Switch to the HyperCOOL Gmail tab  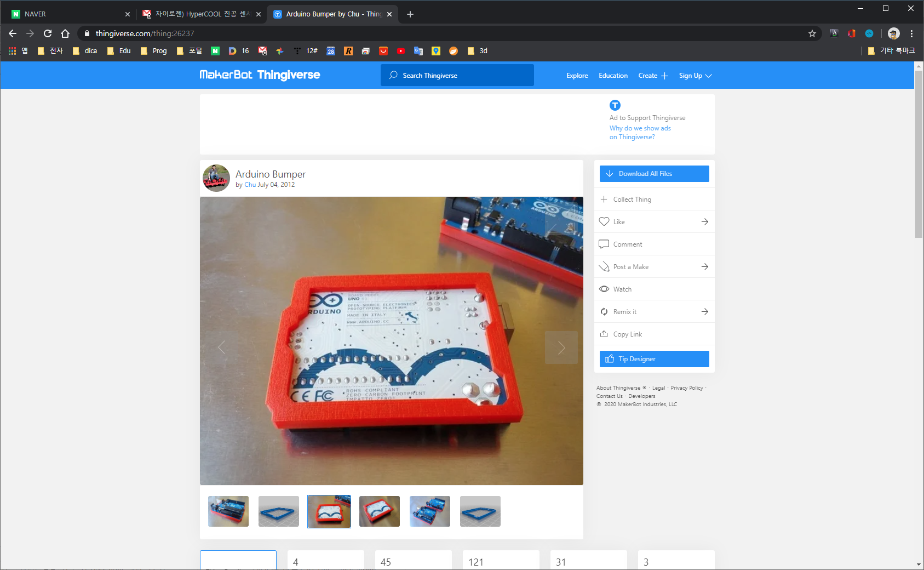[200, 14]
